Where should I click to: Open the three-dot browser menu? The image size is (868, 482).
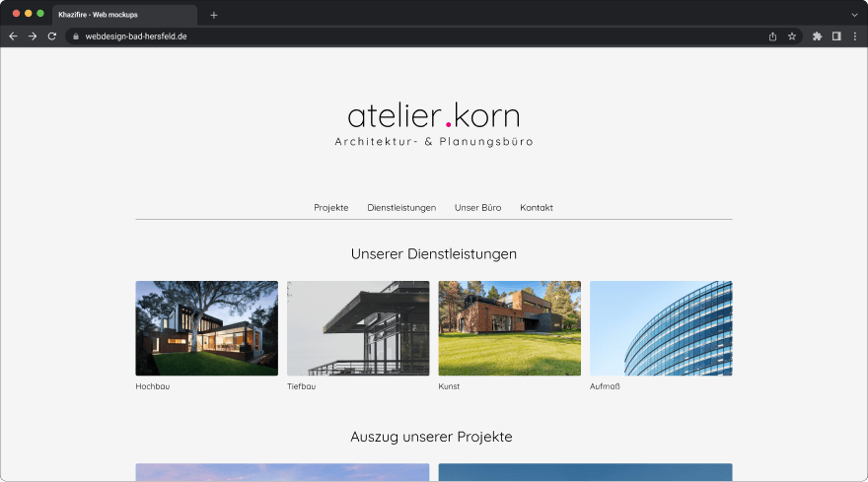pos(855,36)
